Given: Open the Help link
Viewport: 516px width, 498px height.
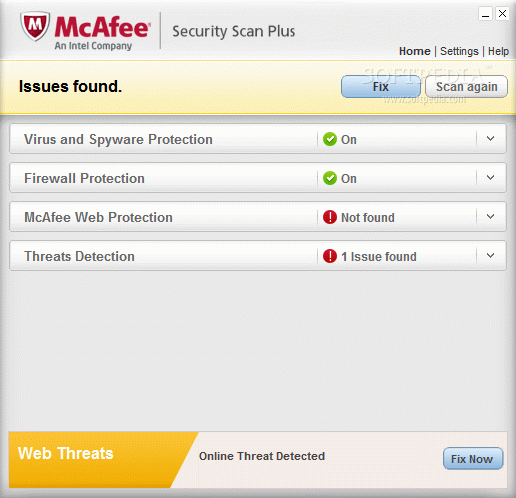Looking at the screenshot, I should pos(498,51).
